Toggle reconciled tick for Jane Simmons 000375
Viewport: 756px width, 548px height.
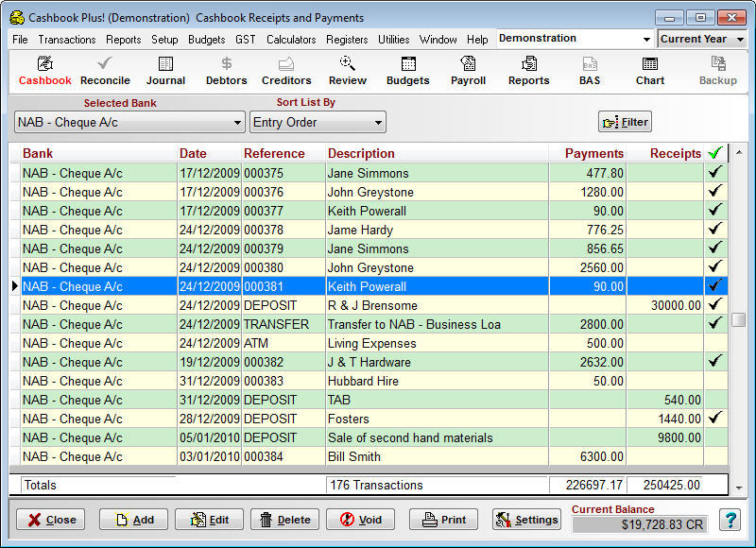715,172
